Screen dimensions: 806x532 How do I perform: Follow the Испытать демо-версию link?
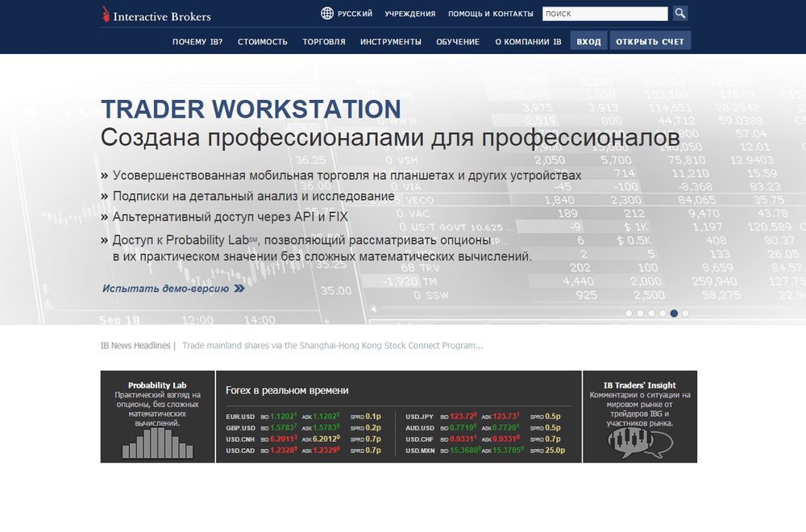point(165,289)
